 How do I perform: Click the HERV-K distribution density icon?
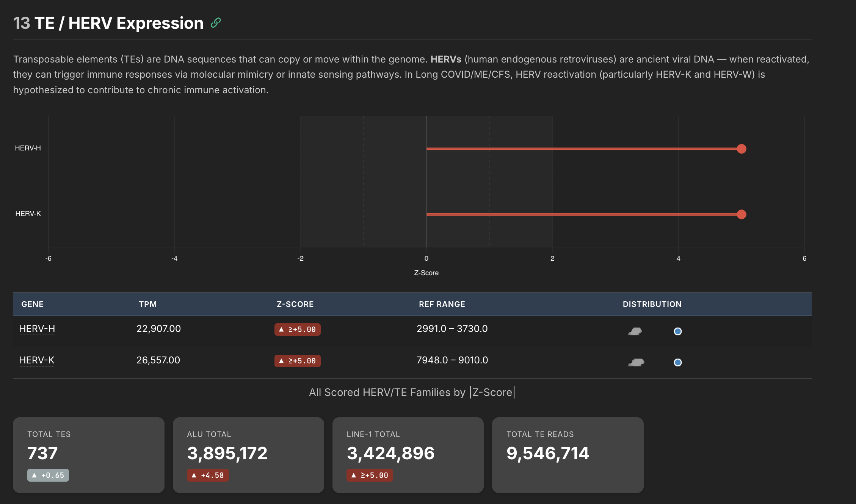click(636, 363)
